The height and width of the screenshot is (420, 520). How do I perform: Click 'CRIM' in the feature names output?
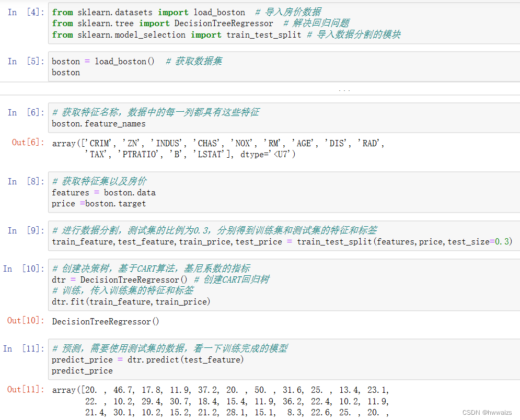[98, 143]
